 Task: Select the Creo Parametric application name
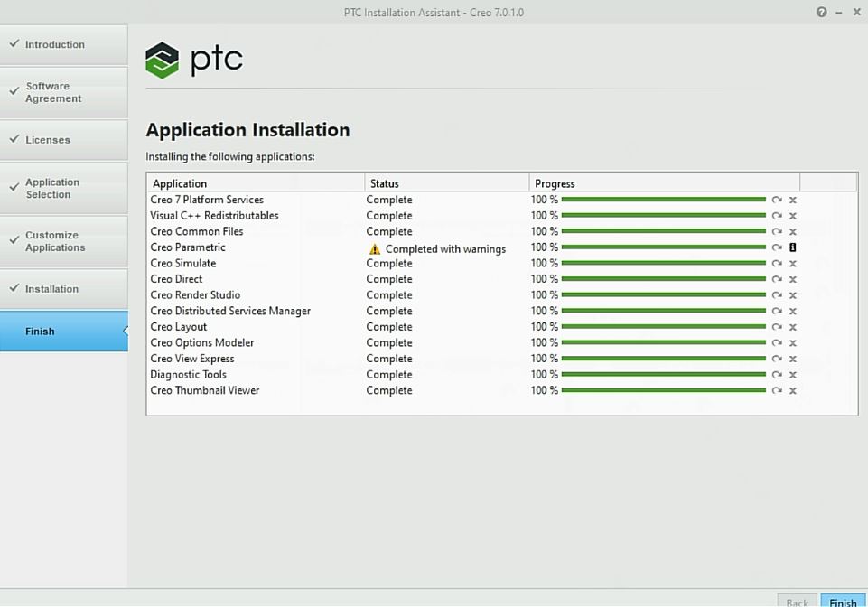pyautogui.click(x=188, y=247)
